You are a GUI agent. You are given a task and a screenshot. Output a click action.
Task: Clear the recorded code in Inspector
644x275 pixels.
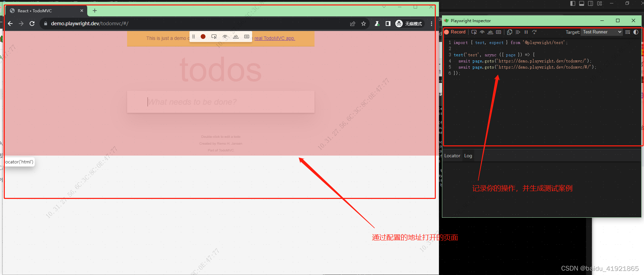click(x=628, y=32)
